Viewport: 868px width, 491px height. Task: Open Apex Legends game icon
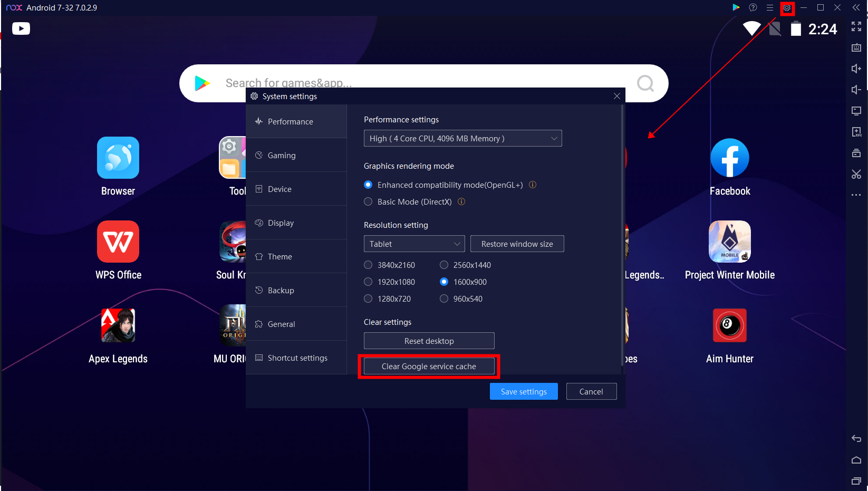pyautogui.click(x=118, y=325)
